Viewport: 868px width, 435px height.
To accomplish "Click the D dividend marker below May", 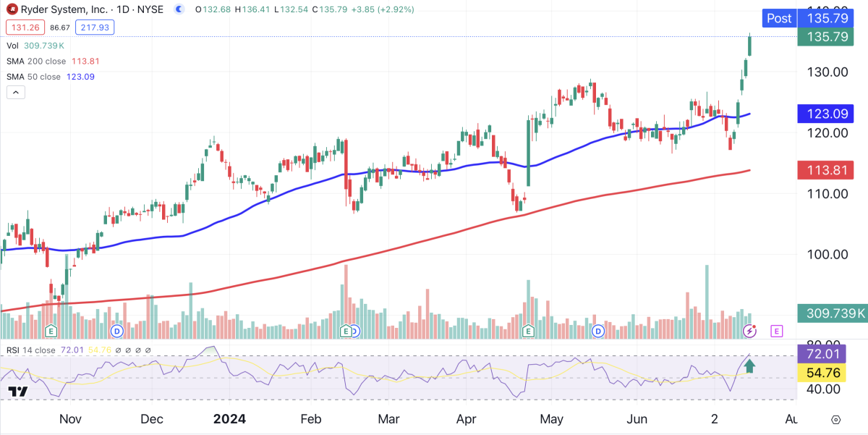I will (x=597, y=331).
